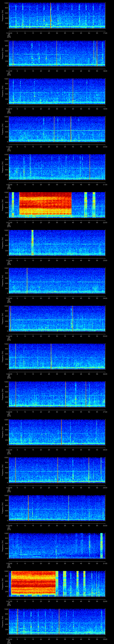Click the 5:29:00 start time label
Image resolution: width=114 pixels, height=644 pixels.
click(x=9, y=525)
